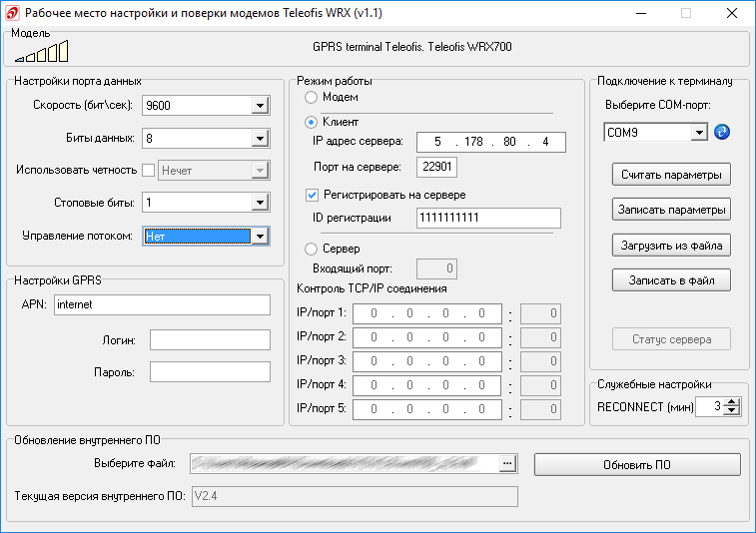Open the COM9 port selection dropdown
The image size is (756, 533).
coord(699,132)
